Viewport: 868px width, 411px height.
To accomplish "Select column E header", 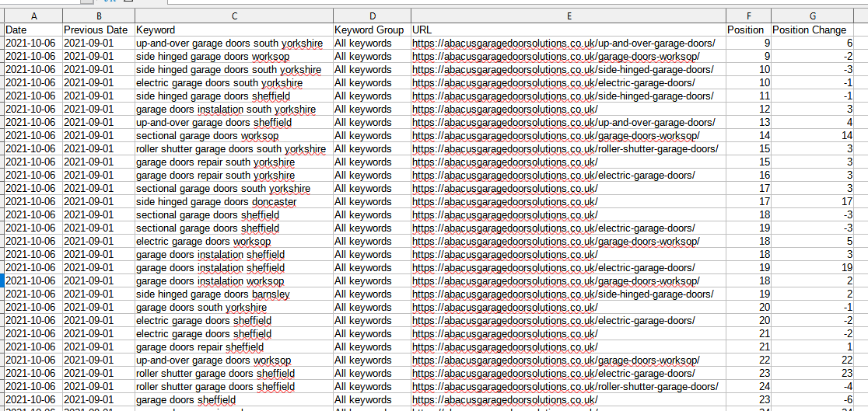I will pos(569,16).
